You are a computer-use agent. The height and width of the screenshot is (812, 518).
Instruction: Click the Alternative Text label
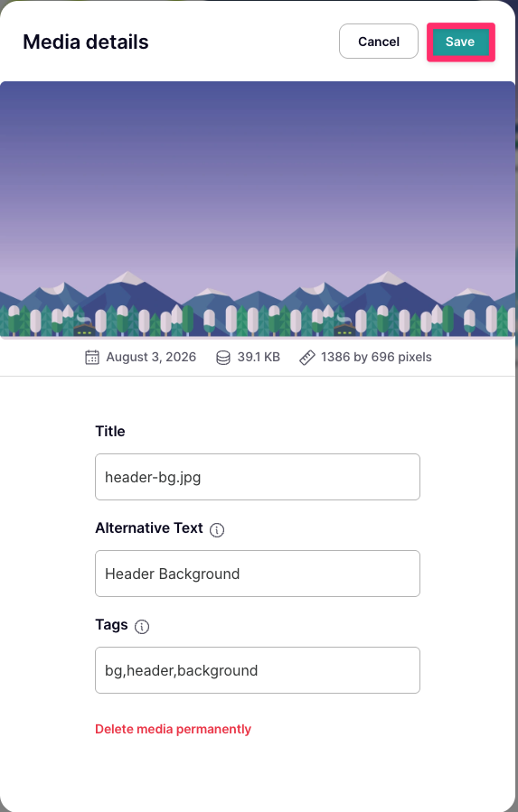point(149,528)
